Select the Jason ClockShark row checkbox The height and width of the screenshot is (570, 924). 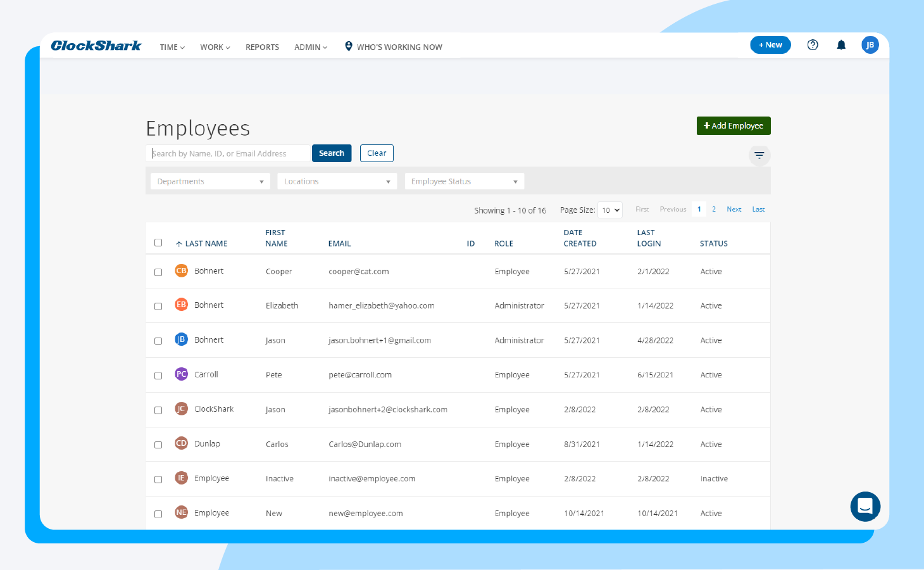click(x=158, y=410)
